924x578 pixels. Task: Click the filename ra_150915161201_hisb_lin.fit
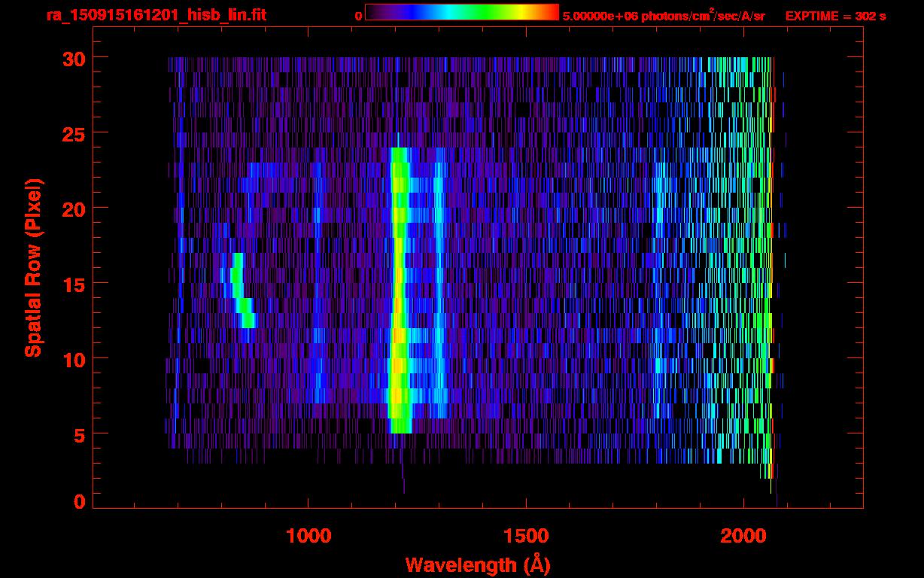(156, 14)
